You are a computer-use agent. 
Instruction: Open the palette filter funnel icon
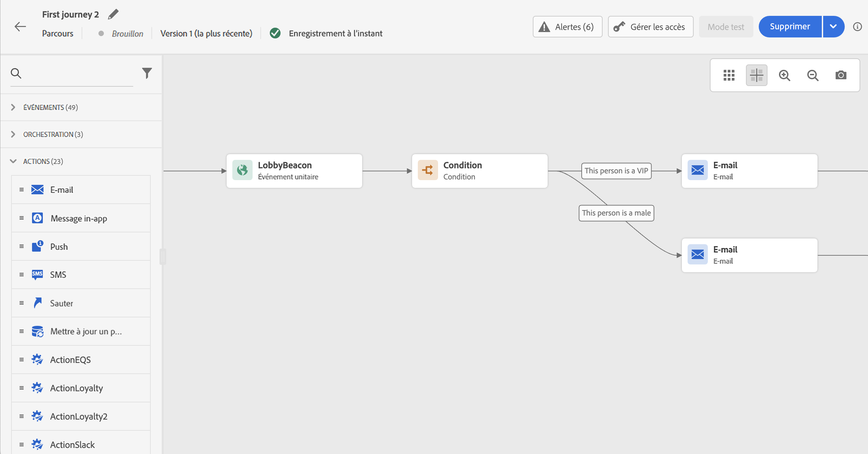[x=147, y=73]
